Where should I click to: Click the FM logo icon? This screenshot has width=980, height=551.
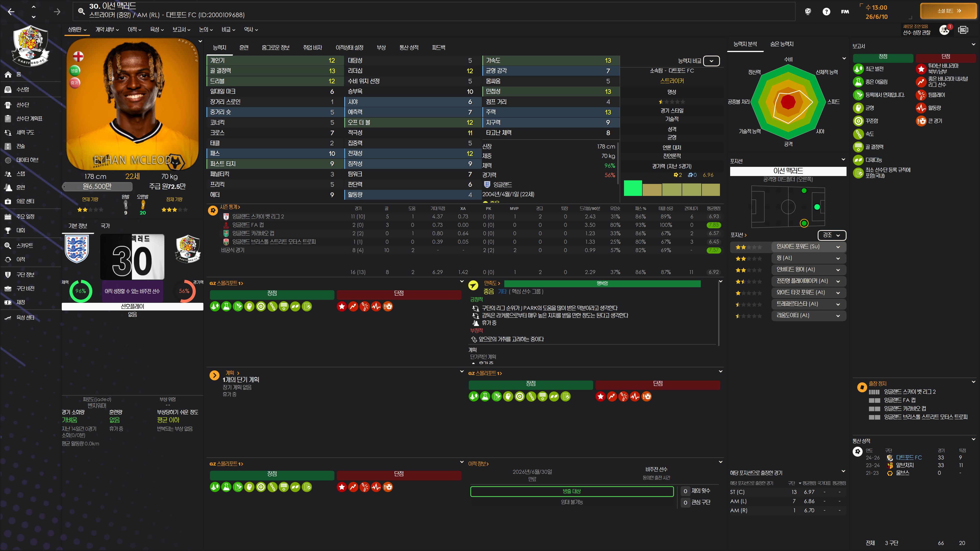point(845,12)
